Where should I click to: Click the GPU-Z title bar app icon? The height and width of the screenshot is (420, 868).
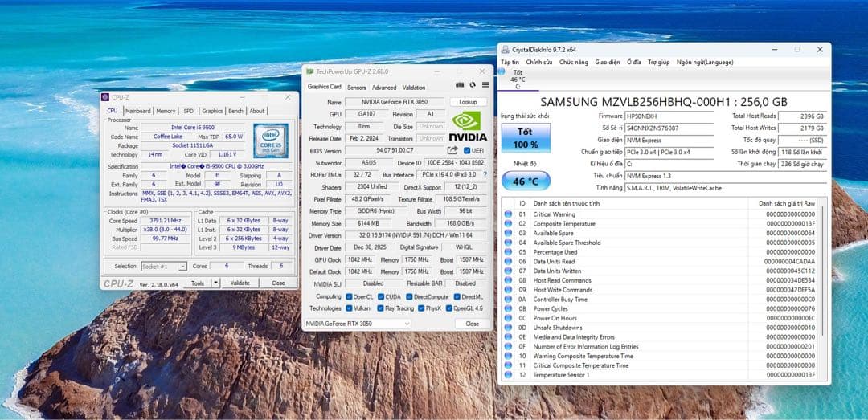pos(310,71)
